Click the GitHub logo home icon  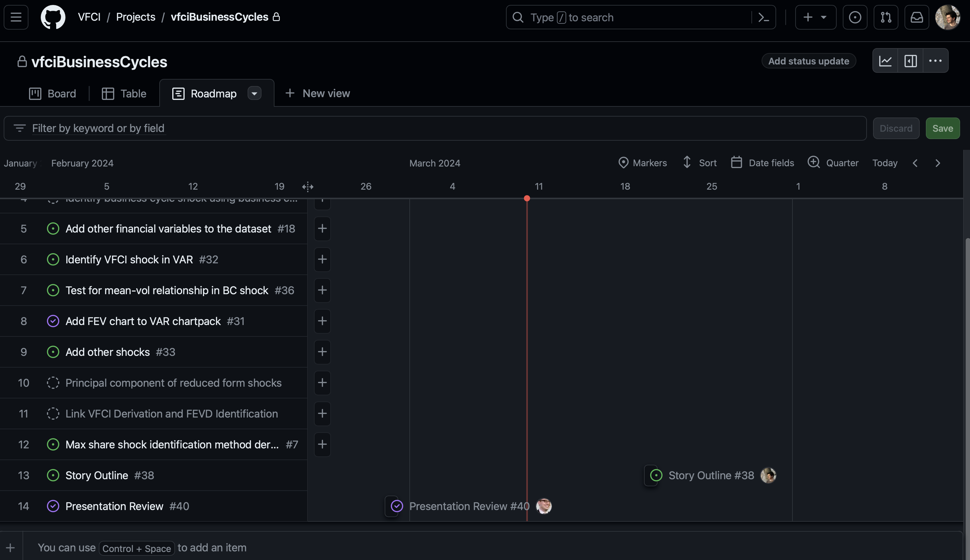tap(53, 17)
